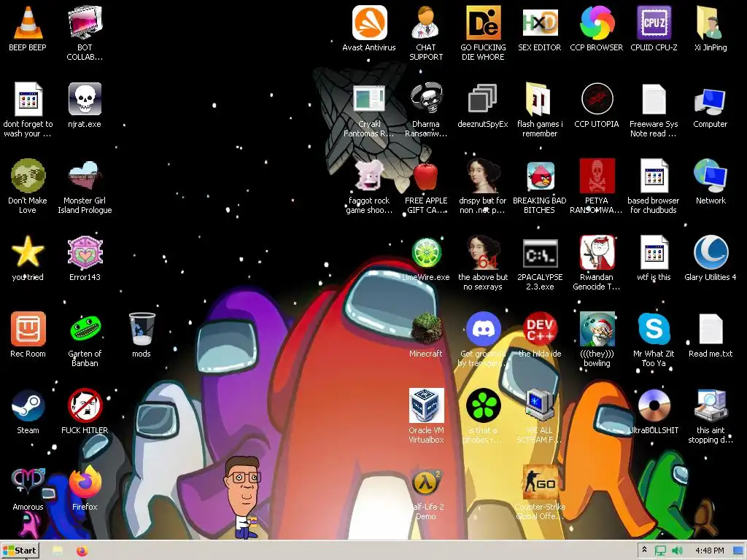Select the Cryakl Fantomas icon
This screenshot has width=747, height=560.
[369, 99]
